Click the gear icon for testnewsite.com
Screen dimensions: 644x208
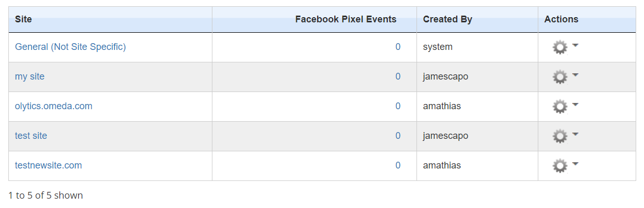point(559,166)
